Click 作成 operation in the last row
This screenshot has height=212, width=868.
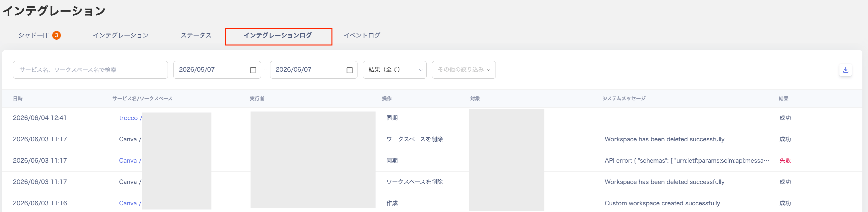[x=392, y=203]
